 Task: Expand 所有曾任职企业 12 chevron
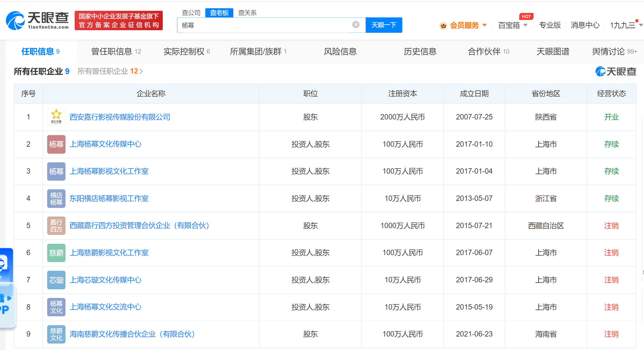coord(141,71)
